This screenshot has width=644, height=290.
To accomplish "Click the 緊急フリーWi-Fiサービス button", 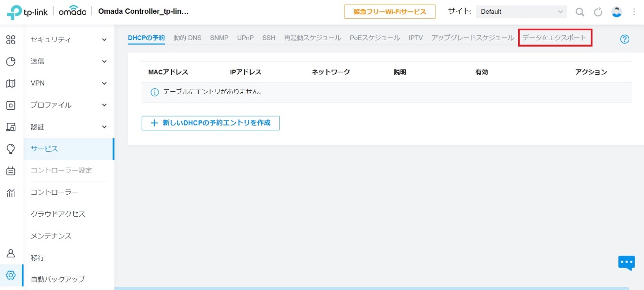I will 390,12.
